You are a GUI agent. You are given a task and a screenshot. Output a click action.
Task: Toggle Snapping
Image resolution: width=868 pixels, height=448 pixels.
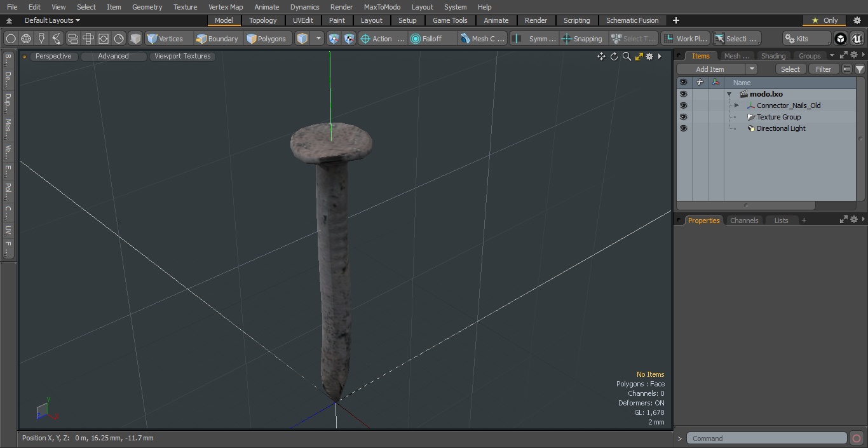pos(583,39)
